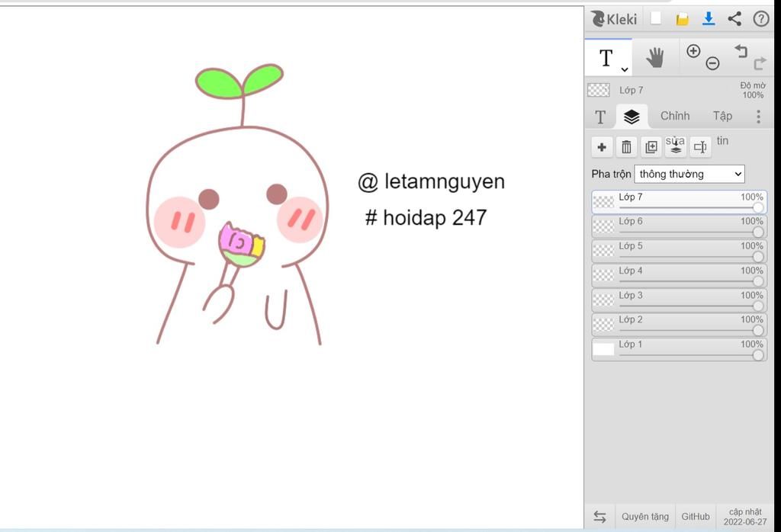Open the share icon

coord(734,19)
